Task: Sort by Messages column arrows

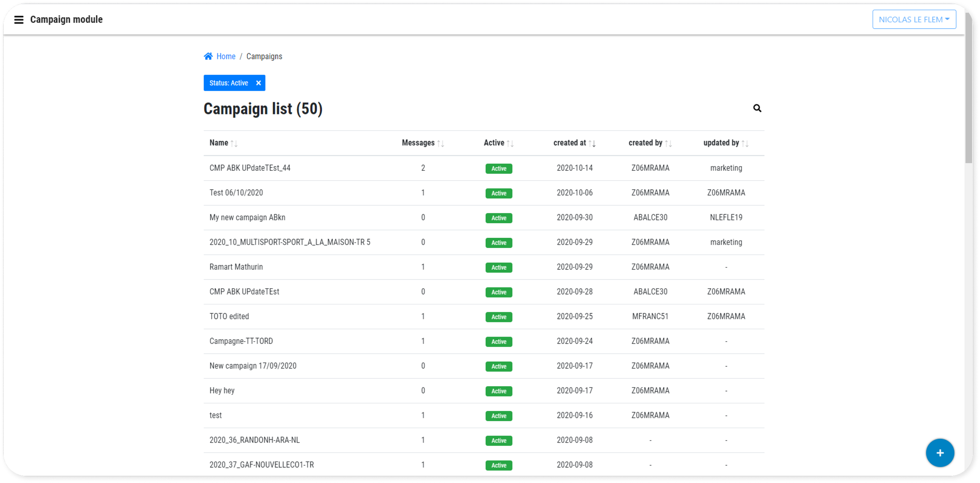Action: [x=441, y=143]
